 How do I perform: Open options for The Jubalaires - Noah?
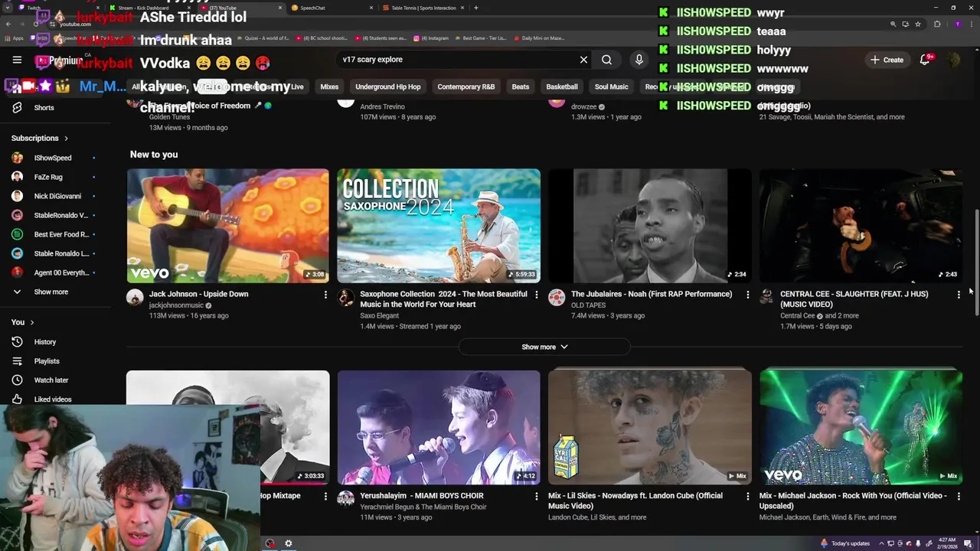[748, 295]
